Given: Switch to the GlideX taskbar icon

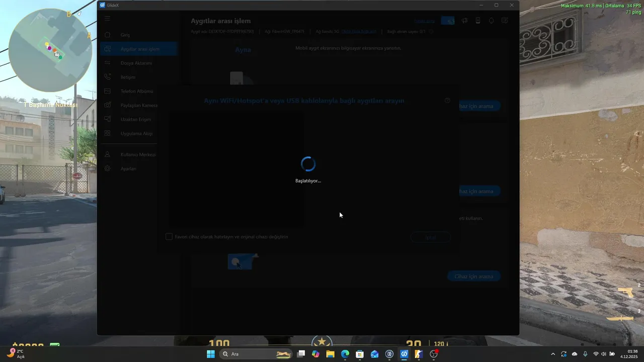Looking at the screenshot, I should pos(404,354).
